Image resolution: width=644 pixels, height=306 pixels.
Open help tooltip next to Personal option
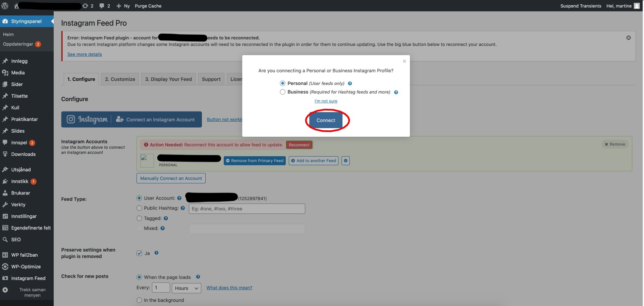tap(350, 83)
